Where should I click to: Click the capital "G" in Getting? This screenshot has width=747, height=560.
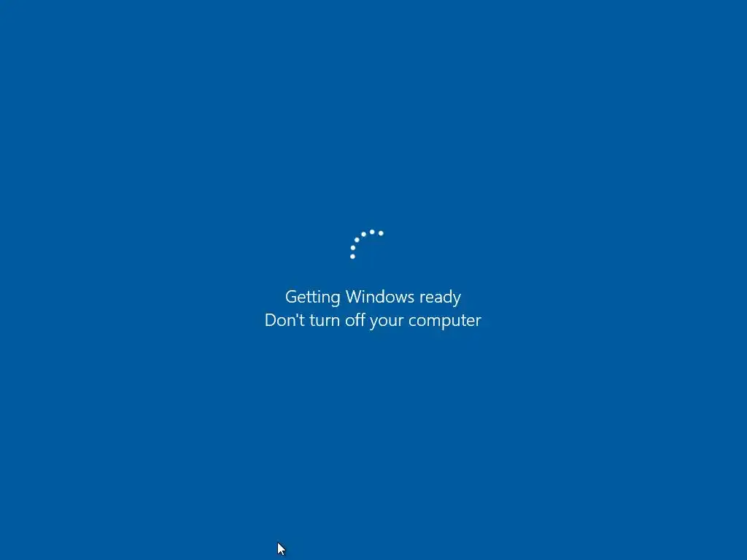[x=290, y=297]
